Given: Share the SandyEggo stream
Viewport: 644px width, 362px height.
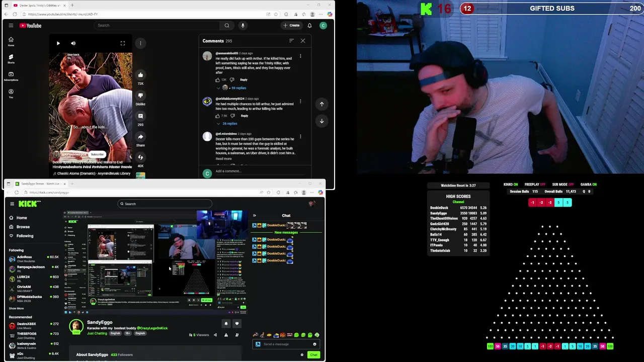Looking at the screenshot, I should click(215, 335).
